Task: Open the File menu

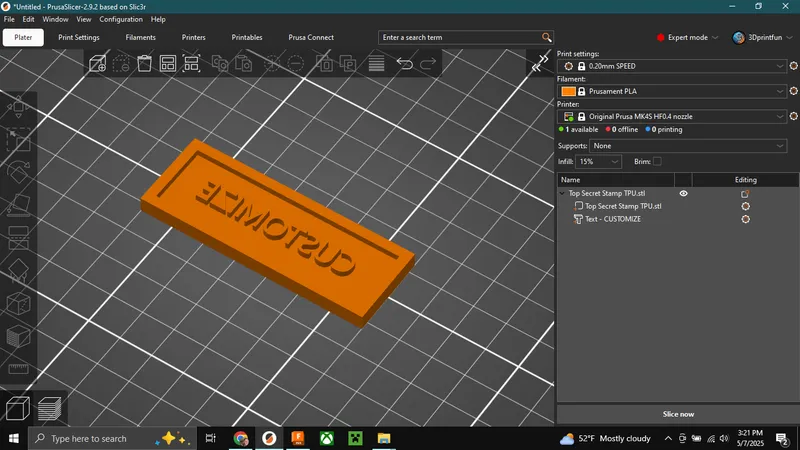Action: (x=9, y=19)
